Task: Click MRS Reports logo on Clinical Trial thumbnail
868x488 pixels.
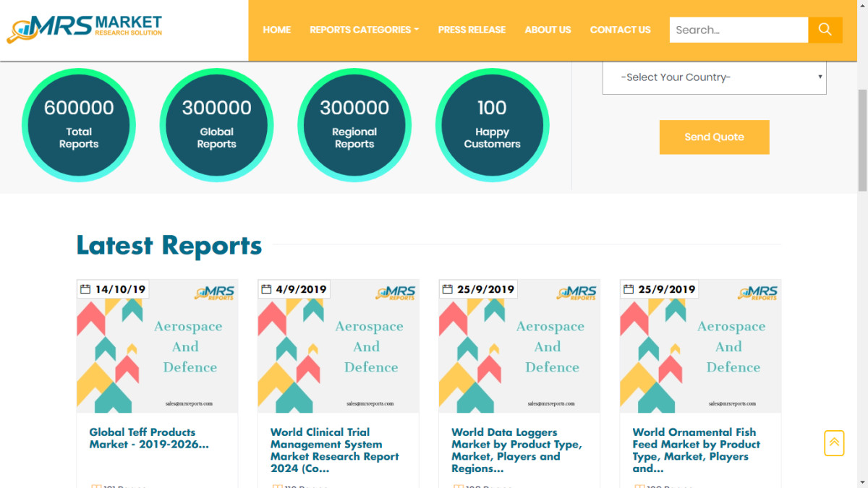Action: pyautogui.click(x=395, y=293)
